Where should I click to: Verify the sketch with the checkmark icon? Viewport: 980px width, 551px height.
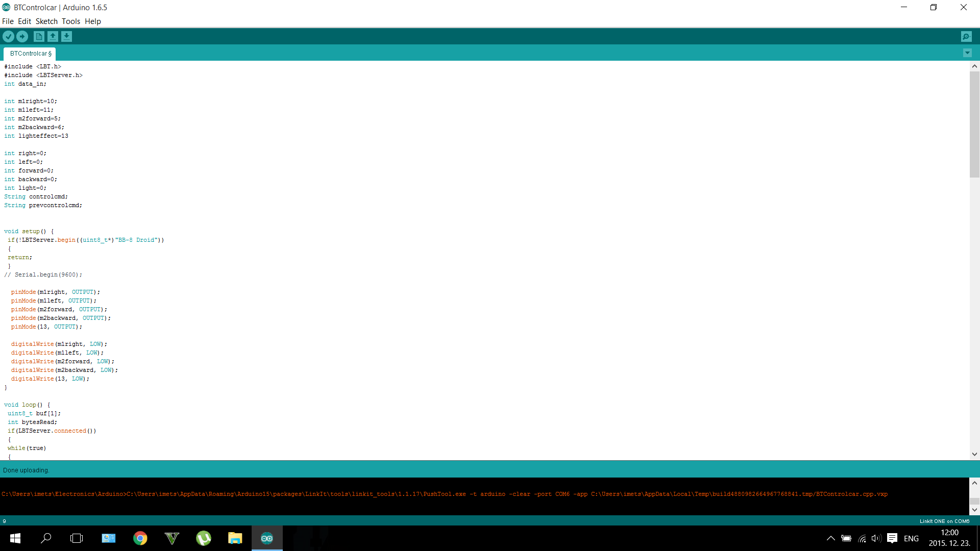point(8,36)
